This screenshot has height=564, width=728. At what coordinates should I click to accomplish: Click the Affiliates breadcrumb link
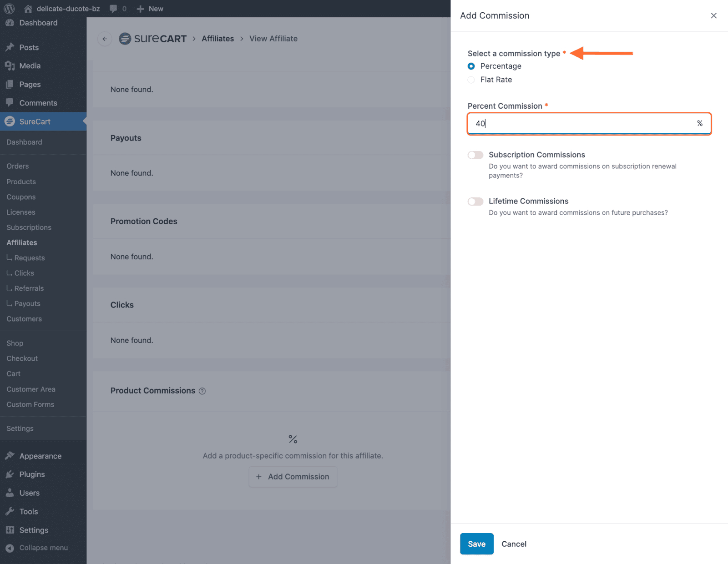coord(217,39)
